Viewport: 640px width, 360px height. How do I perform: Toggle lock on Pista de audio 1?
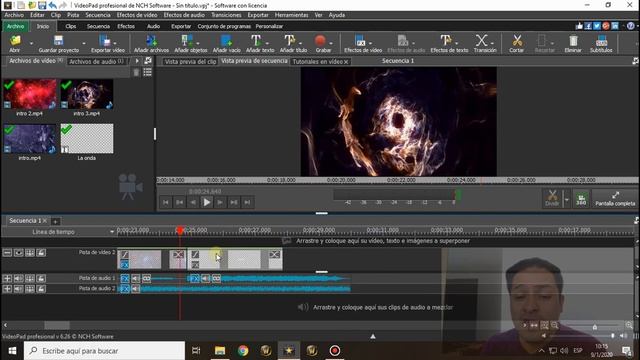click(x=41, y=278)
